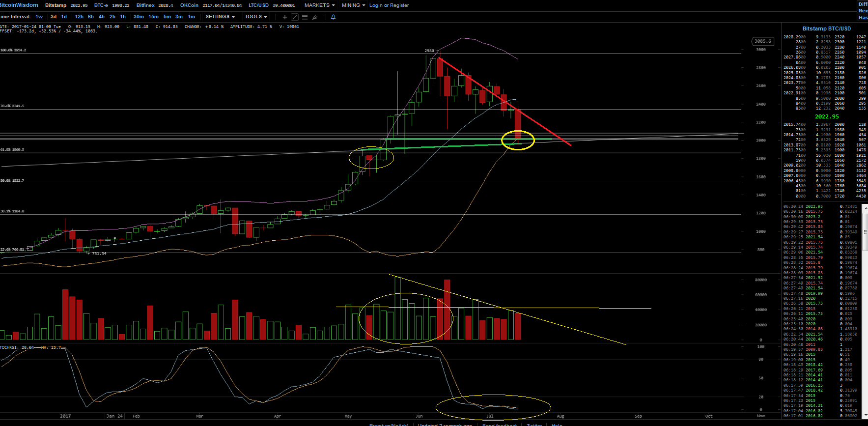Click the 2006.4500 bid order row
The height and width of the screenshot is (426, 868).
coord(825,181)
